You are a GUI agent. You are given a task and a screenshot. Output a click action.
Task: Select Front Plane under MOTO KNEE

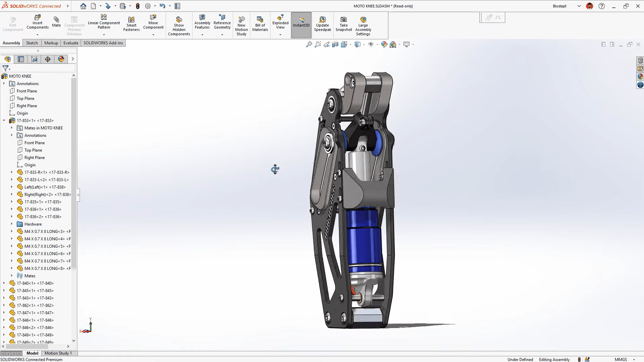(x=27, y=91)
